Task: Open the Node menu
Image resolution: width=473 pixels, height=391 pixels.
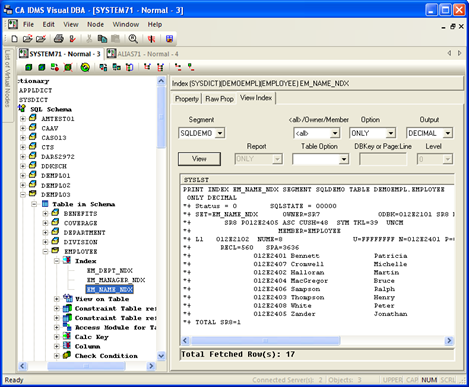Action: coord(95,25)
